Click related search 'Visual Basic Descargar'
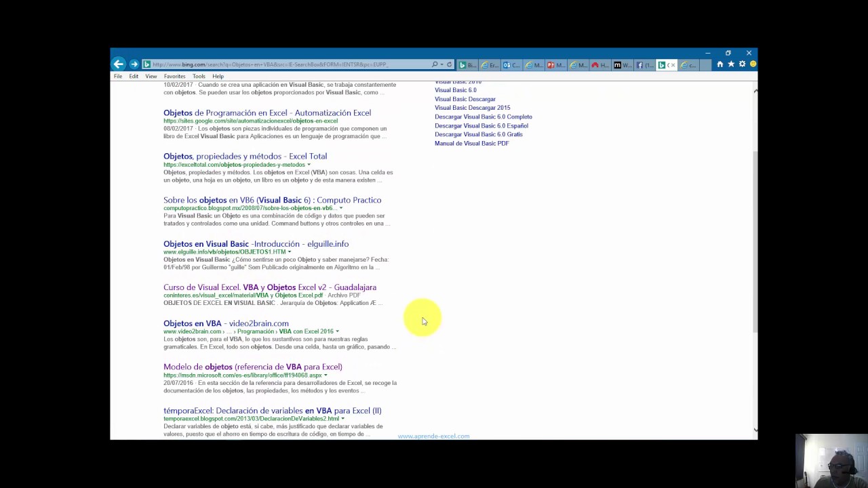 click(465, 99)
